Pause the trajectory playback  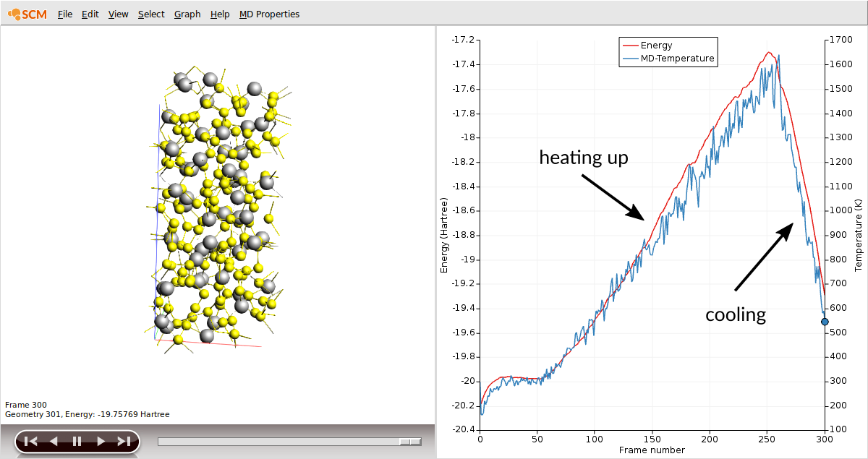pos(77,441)
